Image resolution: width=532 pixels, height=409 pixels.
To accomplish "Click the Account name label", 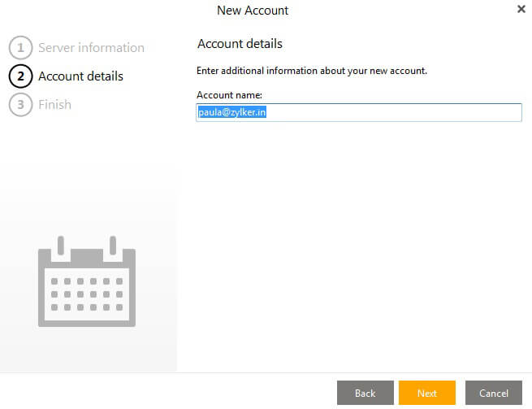I will [x=229, y=95].
